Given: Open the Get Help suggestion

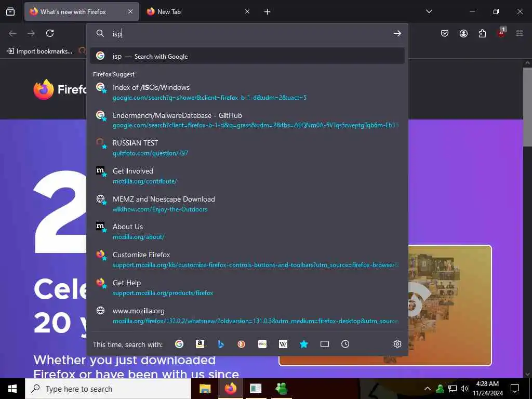Looking at the screenshot, I should click(x=247, y=288).
